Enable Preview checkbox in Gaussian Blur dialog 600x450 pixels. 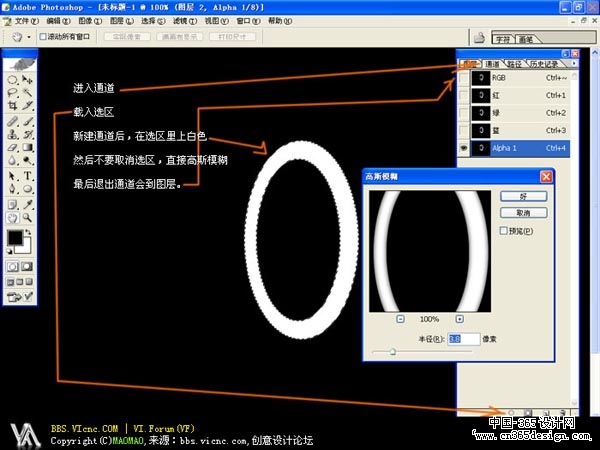pos(504,230)
